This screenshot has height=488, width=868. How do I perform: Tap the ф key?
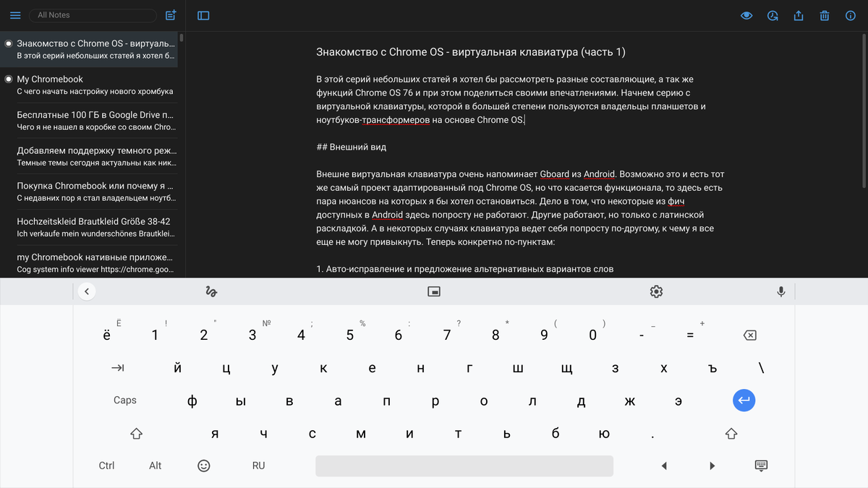pyautogui.click(x=192, y=401)
